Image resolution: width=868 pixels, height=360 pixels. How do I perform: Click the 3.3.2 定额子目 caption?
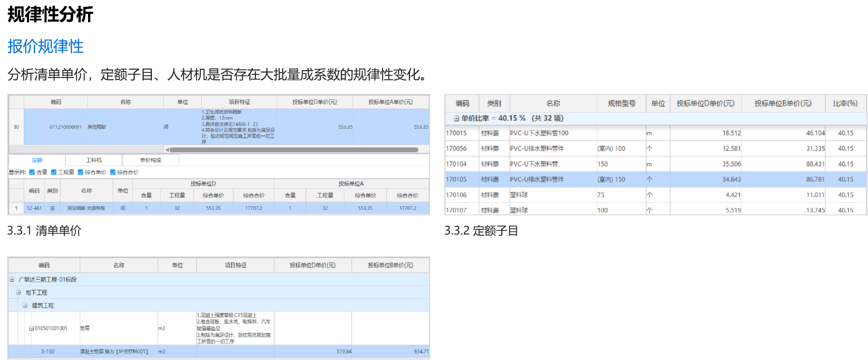481,231
